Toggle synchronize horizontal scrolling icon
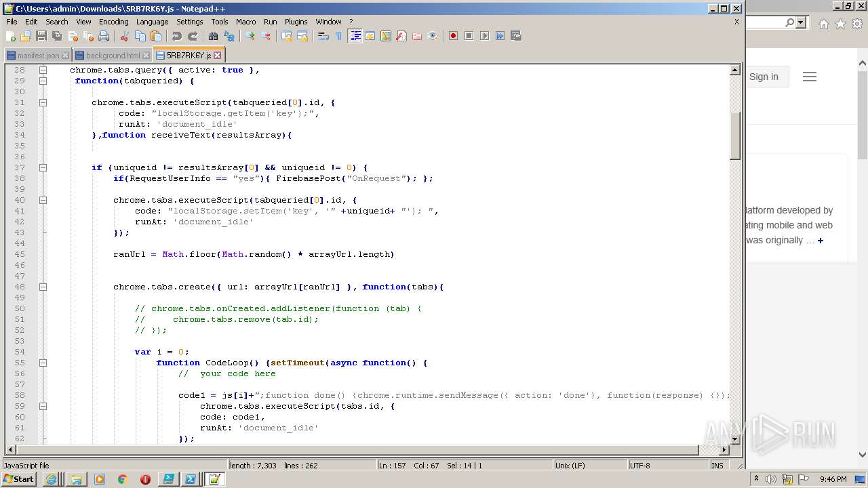This screenshot has width=868, height=488. point(302,36)
